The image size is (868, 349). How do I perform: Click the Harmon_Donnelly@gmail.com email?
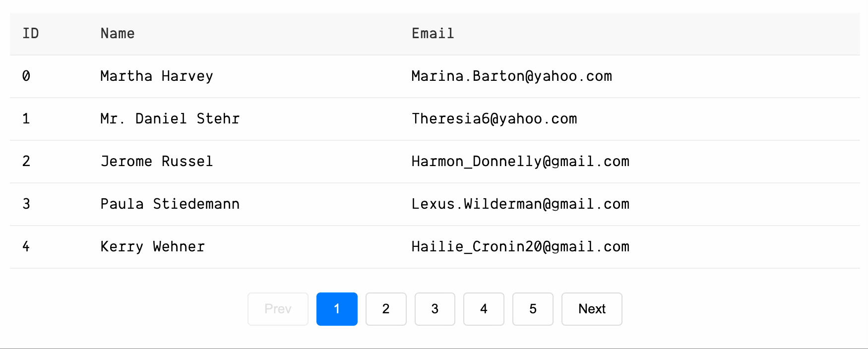(520, 162)
